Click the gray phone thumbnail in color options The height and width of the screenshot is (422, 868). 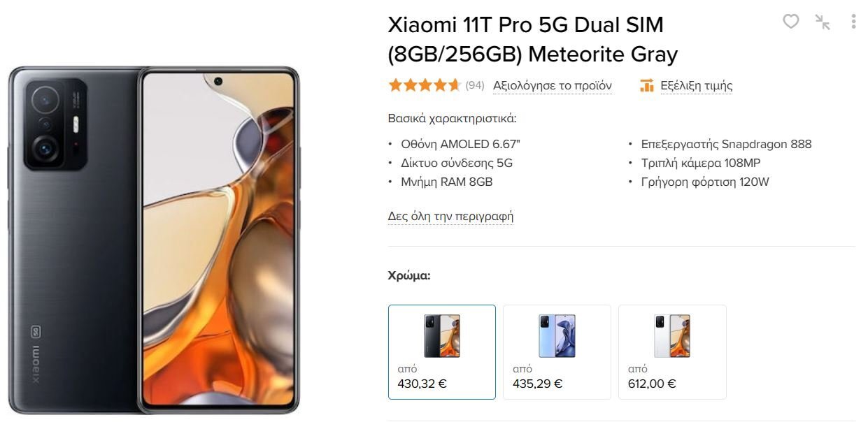[442, 336]
